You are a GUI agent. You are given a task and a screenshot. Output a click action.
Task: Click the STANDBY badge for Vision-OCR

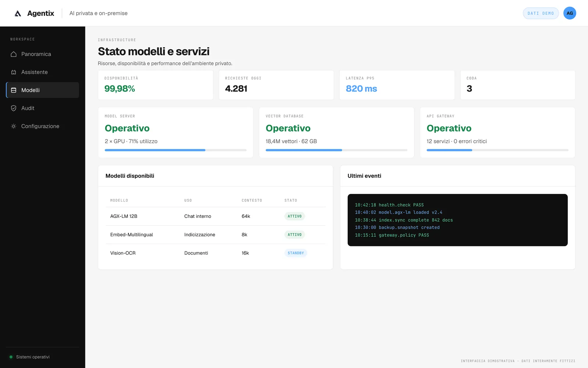pos(296,253)
